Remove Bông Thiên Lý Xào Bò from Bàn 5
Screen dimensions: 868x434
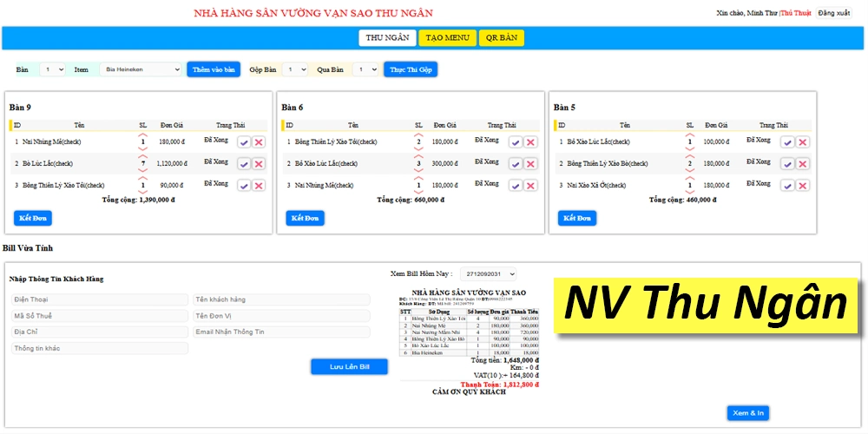point(802,164)
